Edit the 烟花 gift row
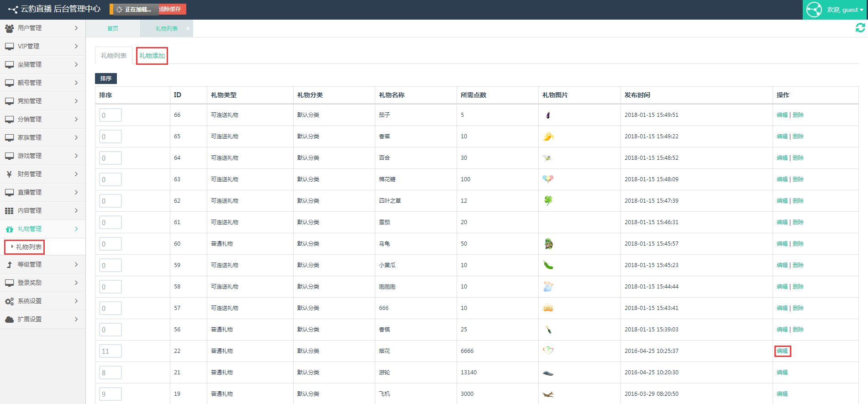 [782, 351]
